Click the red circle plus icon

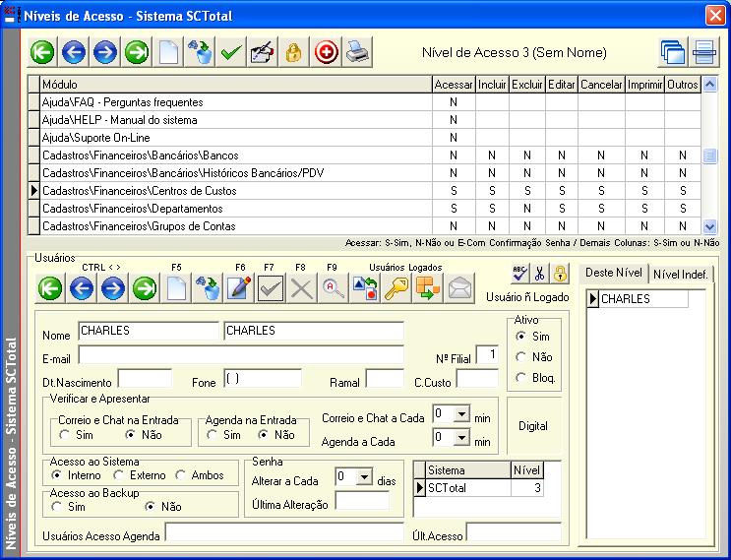pos(325,53)
